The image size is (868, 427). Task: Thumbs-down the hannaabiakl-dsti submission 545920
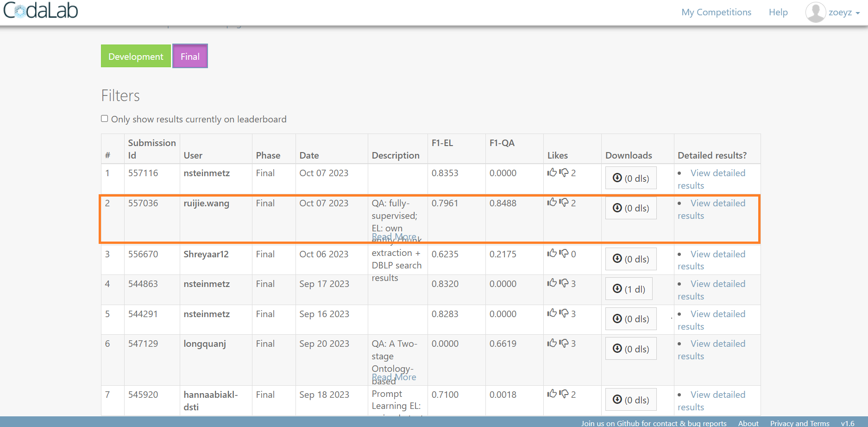[564, 394]
